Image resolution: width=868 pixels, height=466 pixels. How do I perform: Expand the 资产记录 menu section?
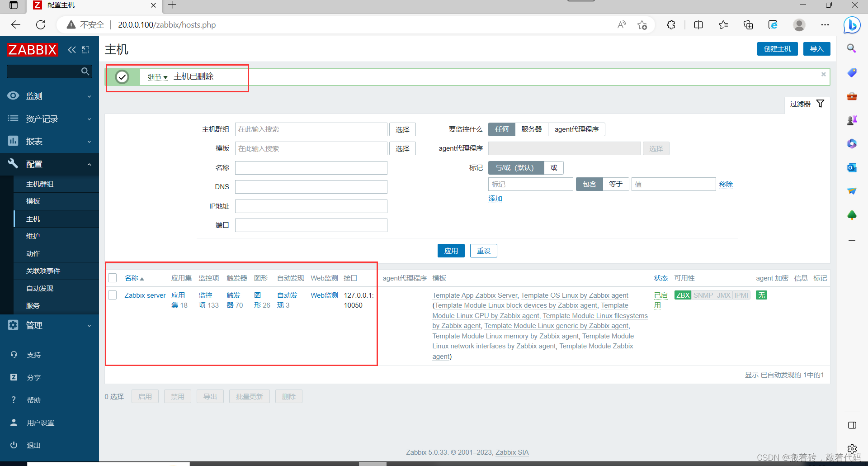pyautogui.click(x=49, y=119)
